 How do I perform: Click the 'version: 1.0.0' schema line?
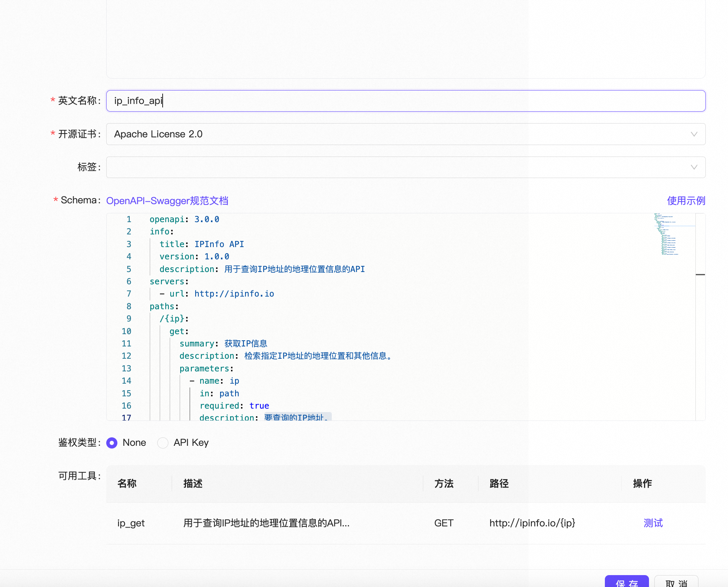click(x=194, y=257)
